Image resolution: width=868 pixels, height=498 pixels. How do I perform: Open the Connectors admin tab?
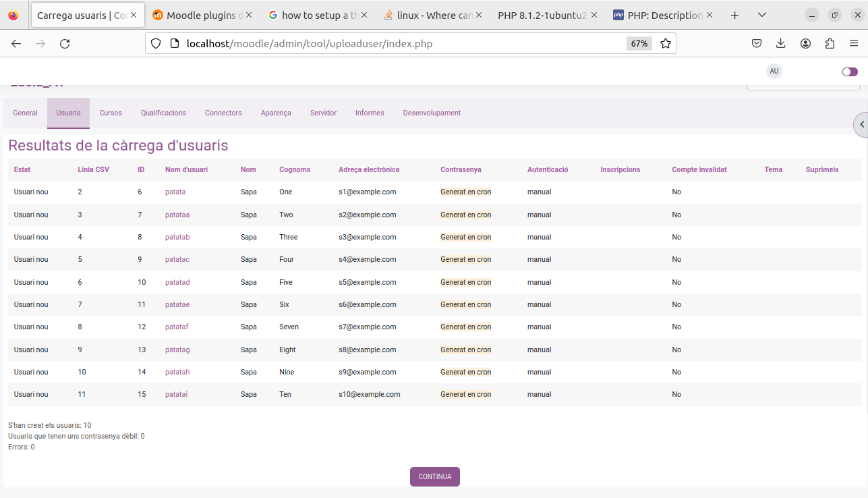(x=223, y=113)
